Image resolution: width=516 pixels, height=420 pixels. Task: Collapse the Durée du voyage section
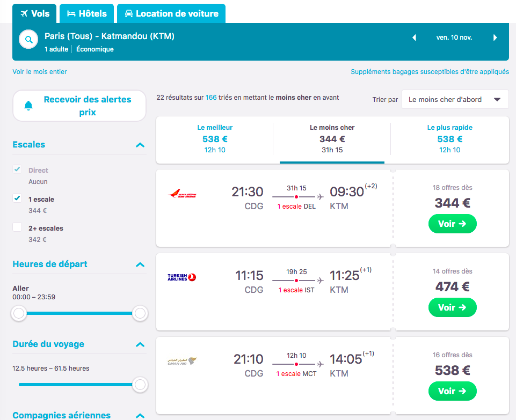140,344
